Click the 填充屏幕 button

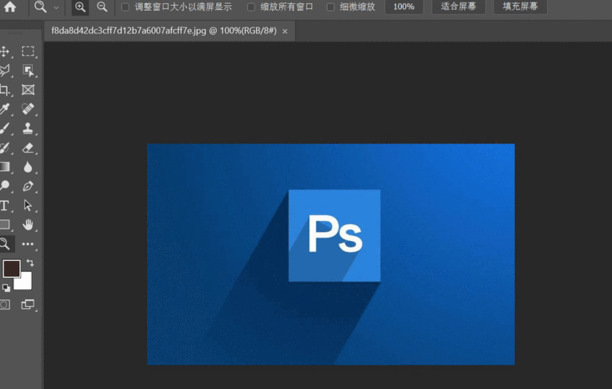coord(520,7)
